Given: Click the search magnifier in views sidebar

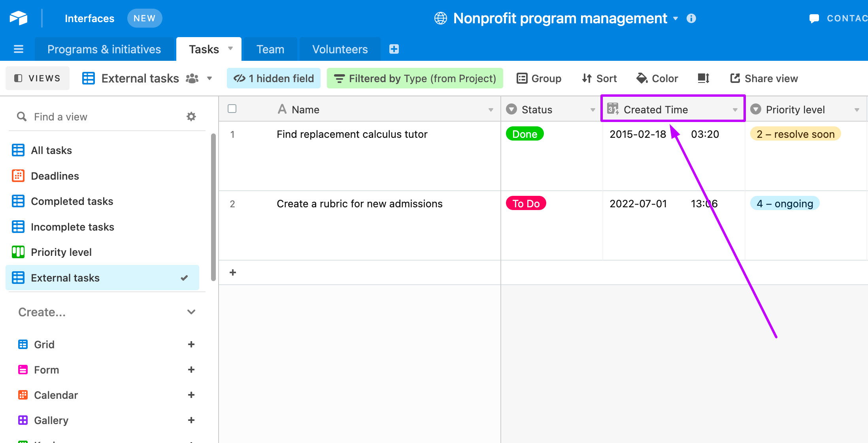Looking at the screenshot, I should [22, 116].
